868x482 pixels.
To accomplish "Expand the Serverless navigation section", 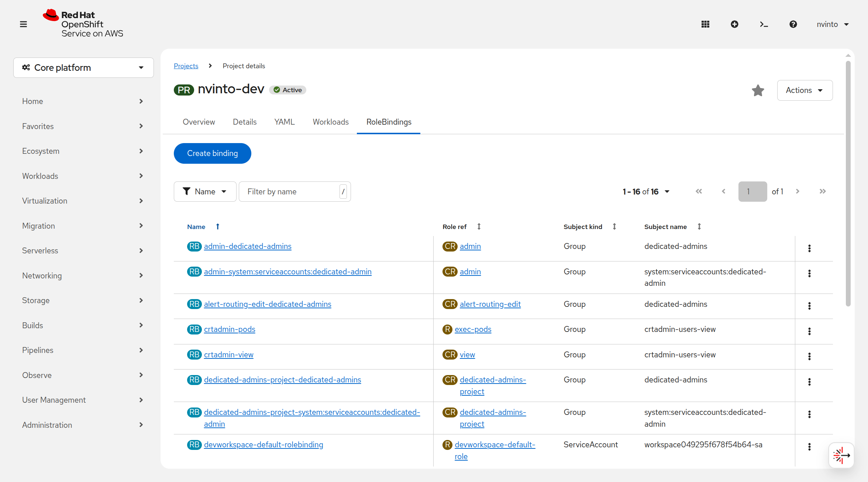I will (83, 250).
